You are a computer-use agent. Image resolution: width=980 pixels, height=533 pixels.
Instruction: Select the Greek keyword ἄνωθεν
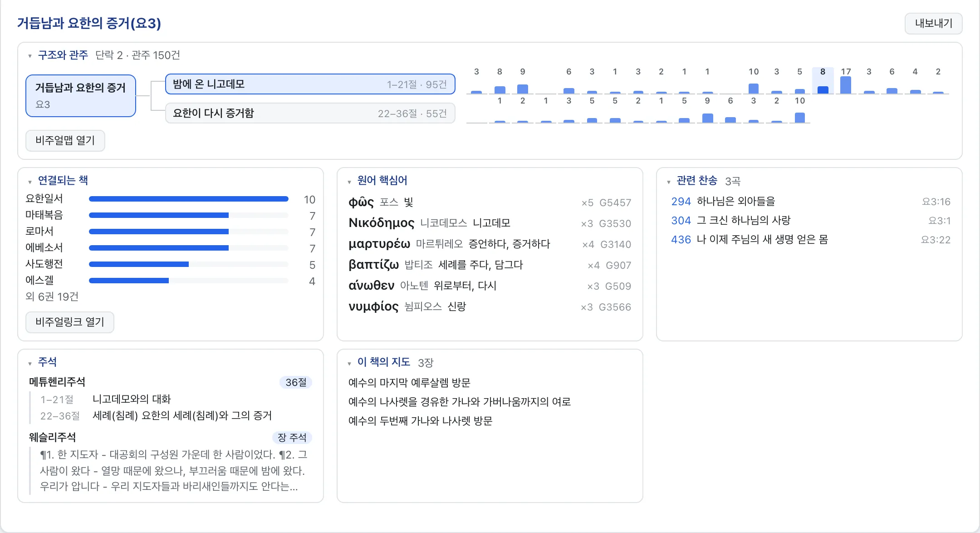pos(490,286)
